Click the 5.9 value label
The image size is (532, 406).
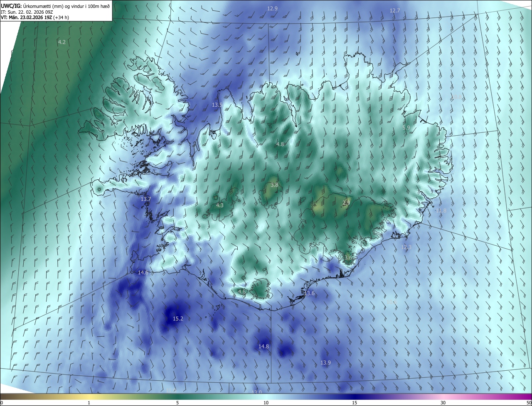click(406, 127)
